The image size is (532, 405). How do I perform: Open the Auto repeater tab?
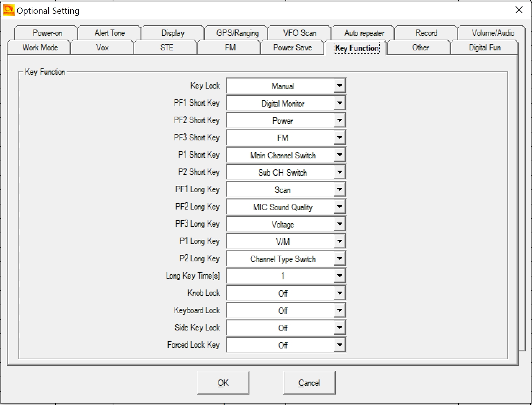point(364,33)
